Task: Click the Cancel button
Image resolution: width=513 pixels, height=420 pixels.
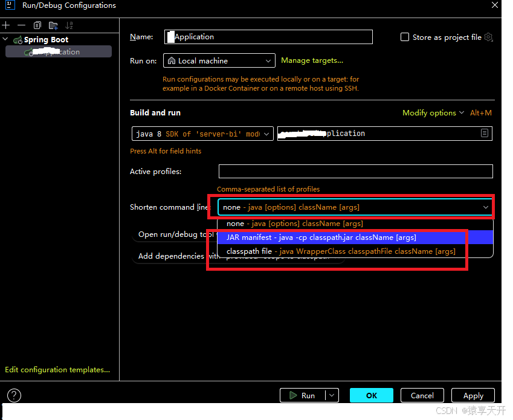Action: [x=422, y=395]
